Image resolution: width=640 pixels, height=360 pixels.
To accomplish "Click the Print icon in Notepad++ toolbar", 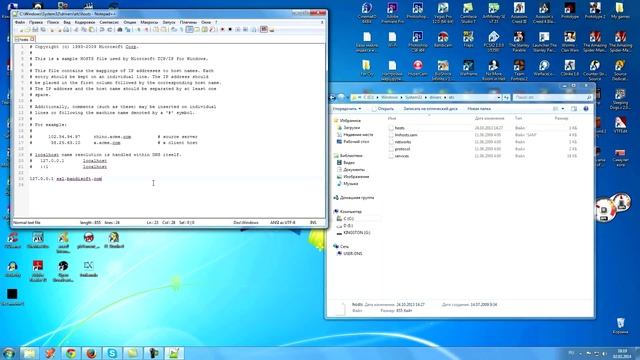I will point(66,29).
